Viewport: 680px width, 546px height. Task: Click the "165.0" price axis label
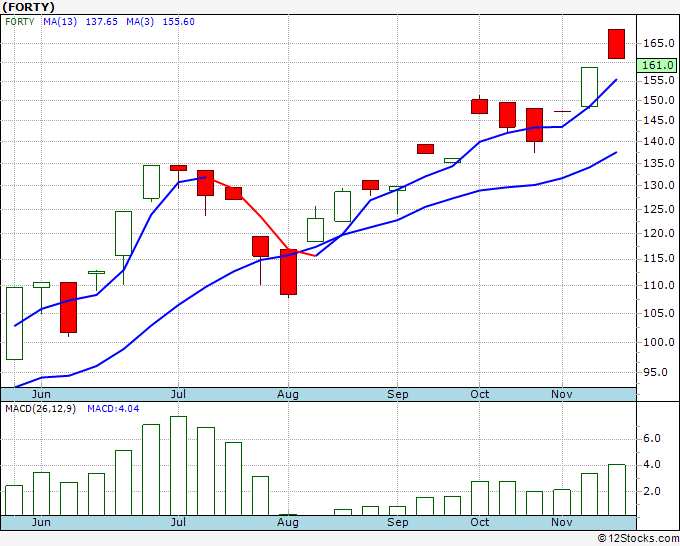coord(659,43)
